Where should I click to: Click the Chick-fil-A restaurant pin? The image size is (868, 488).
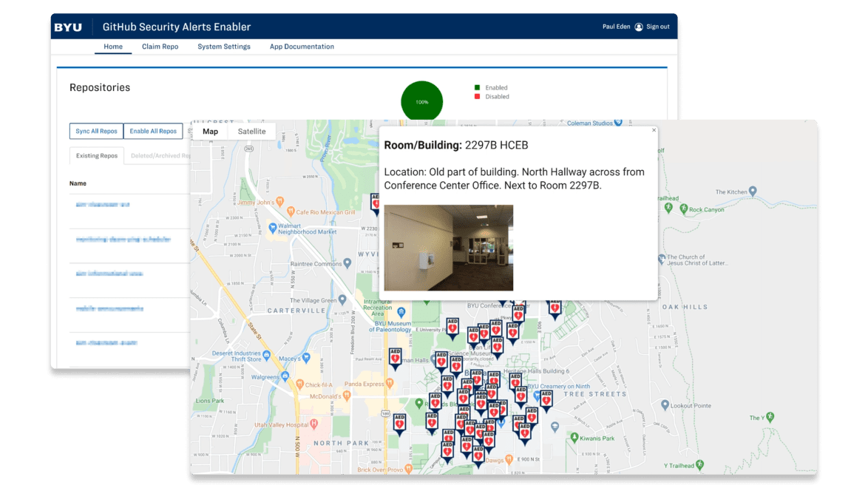(299, 384)
